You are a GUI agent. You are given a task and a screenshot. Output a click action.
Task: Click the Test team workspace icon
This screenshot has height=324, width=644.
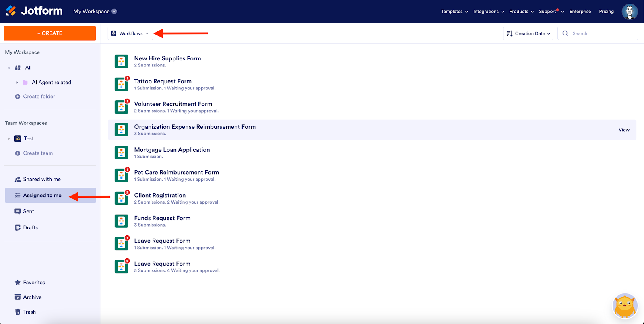coord(18,138)
